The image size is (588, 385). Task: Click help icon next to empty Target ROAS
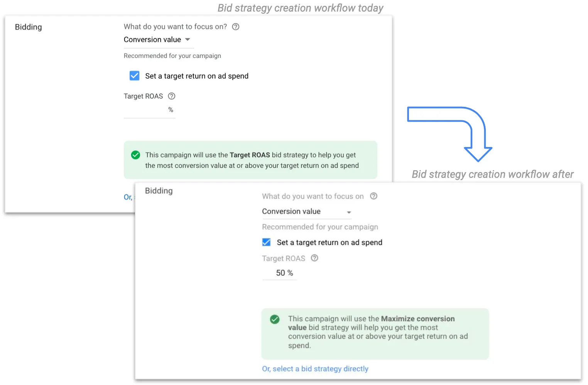point(172,96)
